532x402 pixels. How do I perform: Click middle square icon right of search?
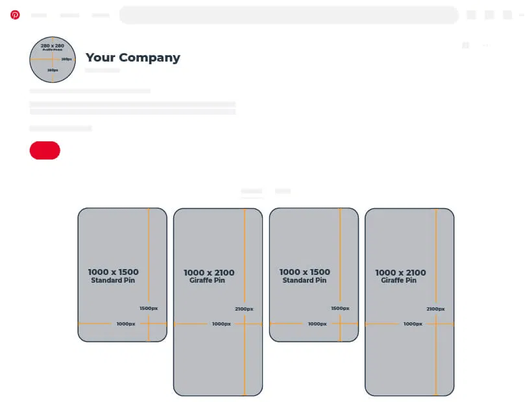490,15
